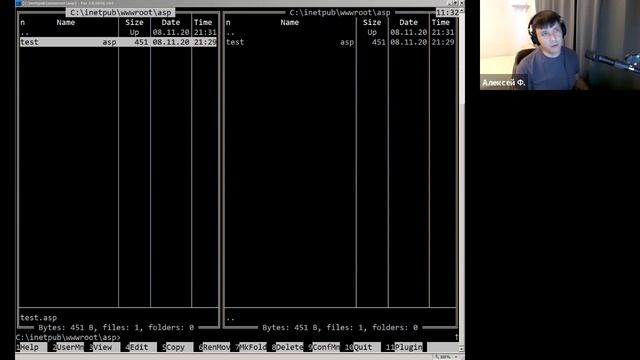The width and height of the screenshot is (640, 360).
Task: Click the Size column header in left panel
Action: click(x=134, y=22)
